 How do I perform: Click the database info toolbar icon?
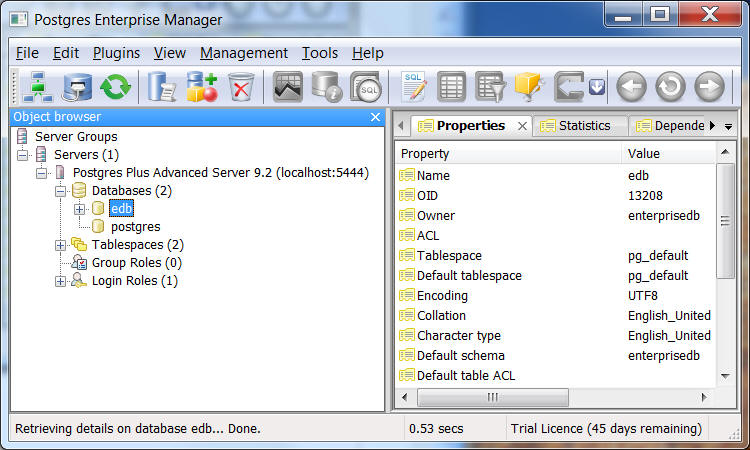coord(327,87)
